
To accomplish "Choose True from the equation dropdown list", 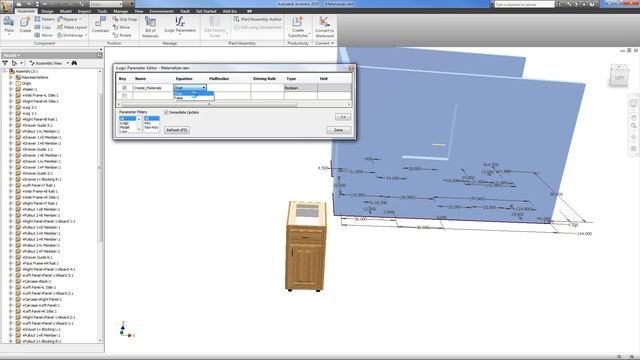I will pos(193,93).
